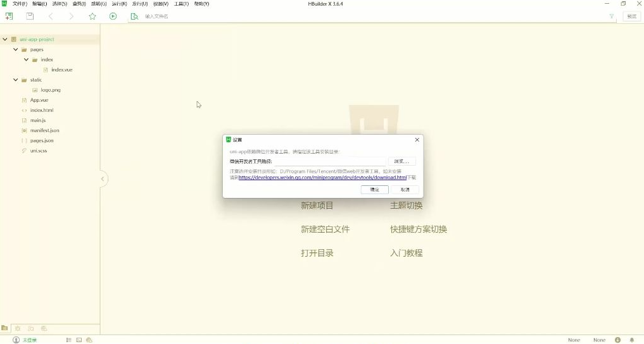Image resolution: width=644 pixels, height=344 pixels.
Task: Click the second faded sidebar bottom tab icon
Action: pyautogui.click(x=18, y=328)
